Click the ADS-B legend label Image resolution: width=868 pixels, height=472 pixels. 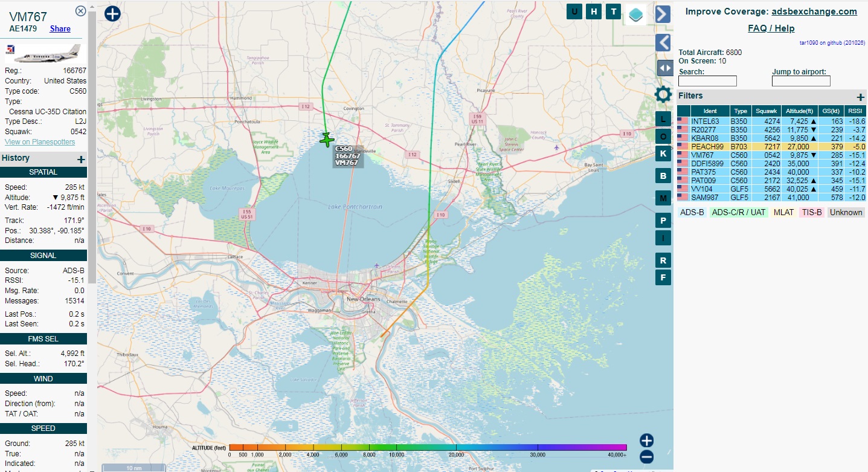pos(692,212)
